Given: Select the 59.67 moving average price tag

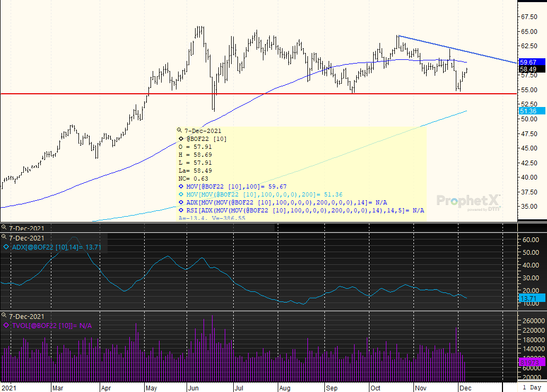Looking at the screenshot, I should coord(528,62).
